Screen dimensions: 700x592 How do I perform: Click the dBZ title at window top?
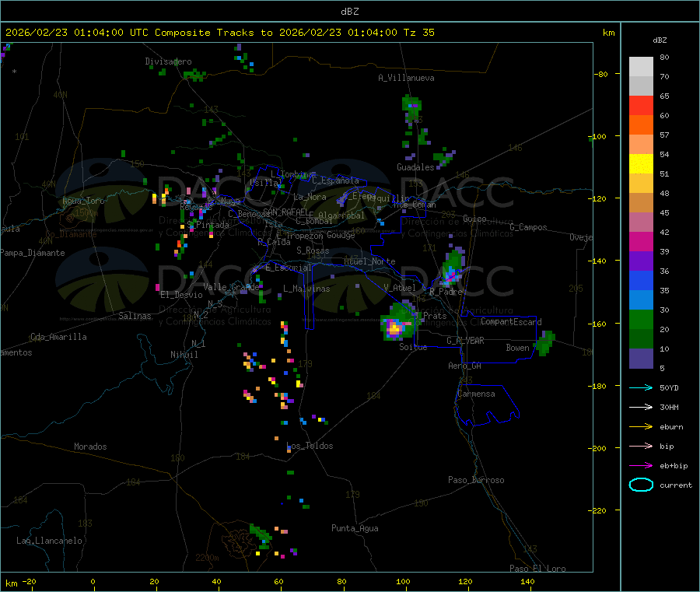coord(349,12)
